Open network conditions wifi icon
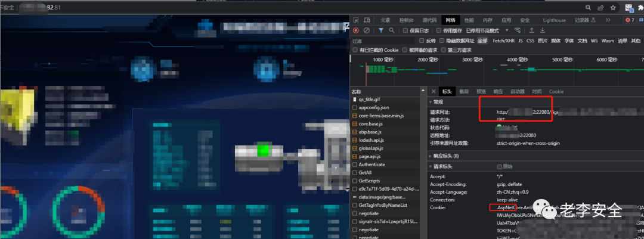 (517, 30)
